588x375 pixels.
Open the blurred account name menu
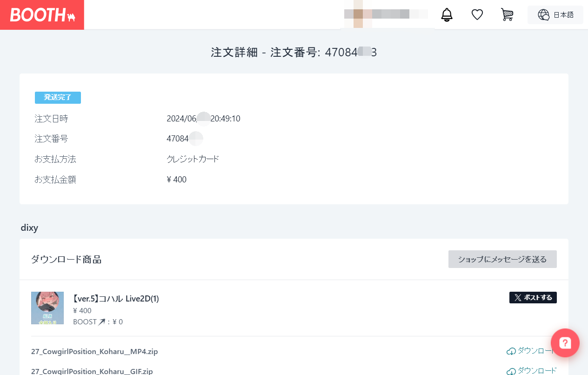386,14
